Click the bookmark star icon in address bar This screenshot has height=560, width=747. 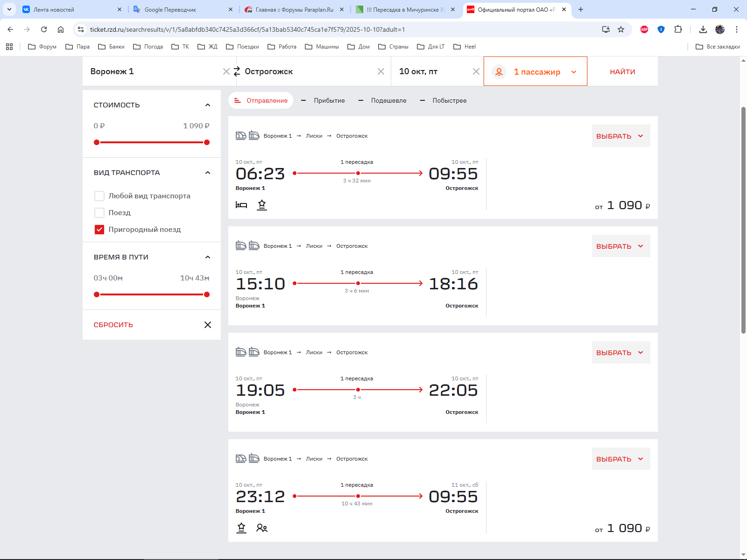pyautogui.click(x=621, y=29)
